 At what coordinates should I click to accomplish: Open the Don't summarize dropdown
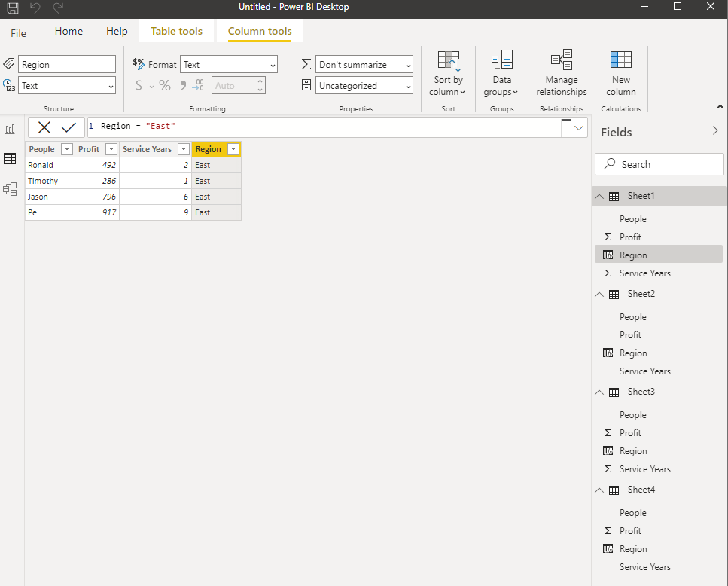(364, 65)
